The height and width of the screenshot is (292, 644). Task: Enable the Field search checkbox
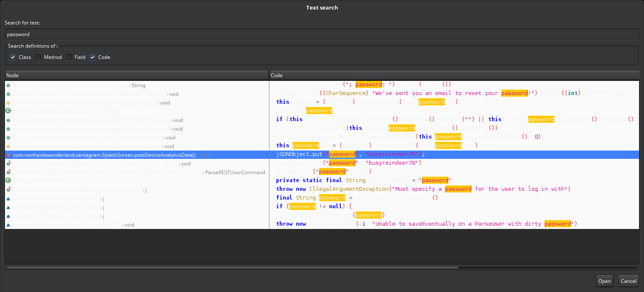[69, 57]
